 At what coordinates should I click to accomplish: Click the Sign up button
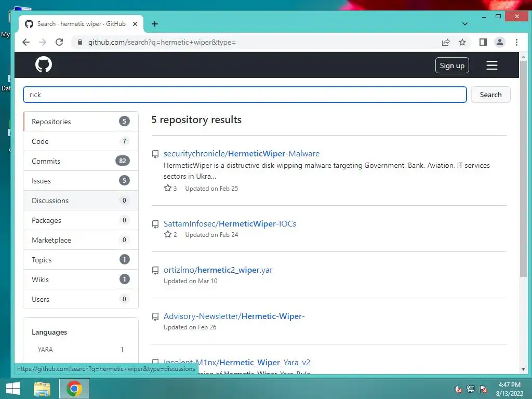pos(452,65)
